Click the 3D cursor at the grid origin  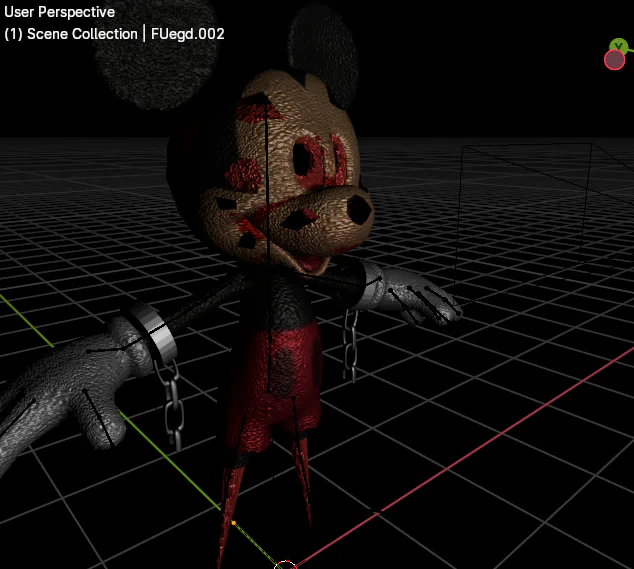[285, 565]
